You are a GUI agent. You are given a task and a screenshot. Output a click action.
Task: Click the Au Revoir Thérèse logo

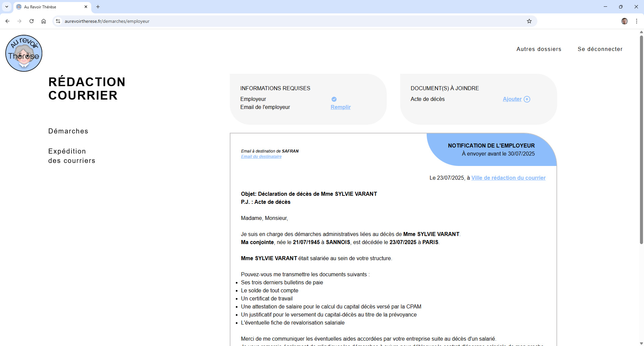(23, 53)
